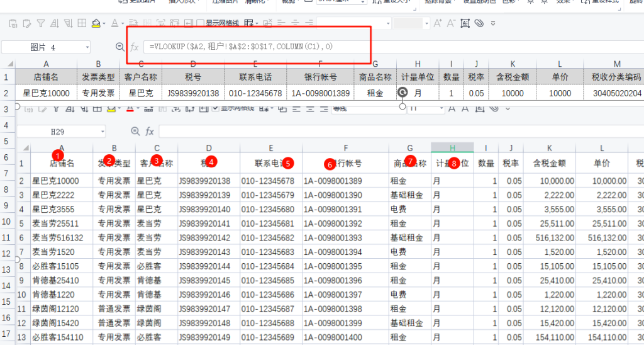Click the paste formatting clipboard icon
The image size is (644, 345).
(26, 23)
